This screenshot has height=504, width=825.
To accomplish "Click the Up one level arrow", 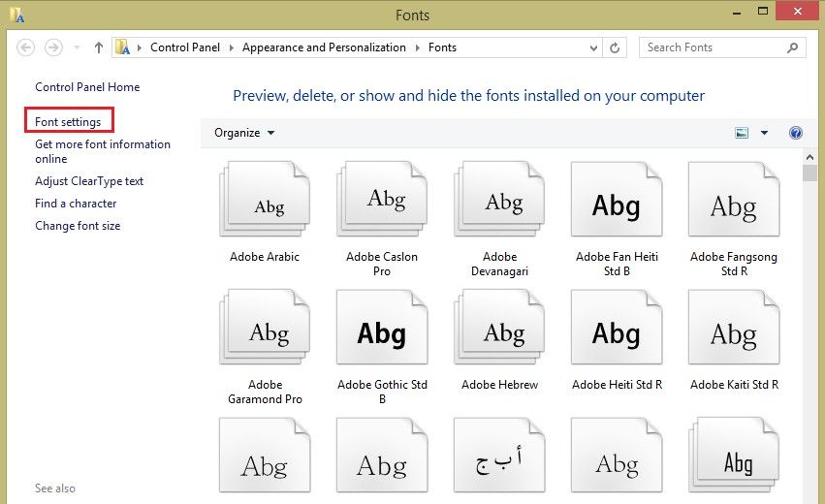I will (98, 47).
